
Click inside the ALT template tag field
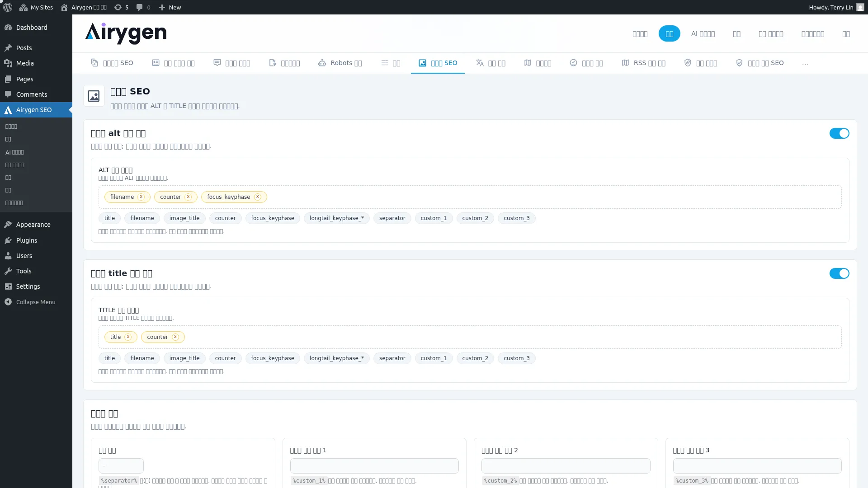pyautogui.click(x=470, y=197)
